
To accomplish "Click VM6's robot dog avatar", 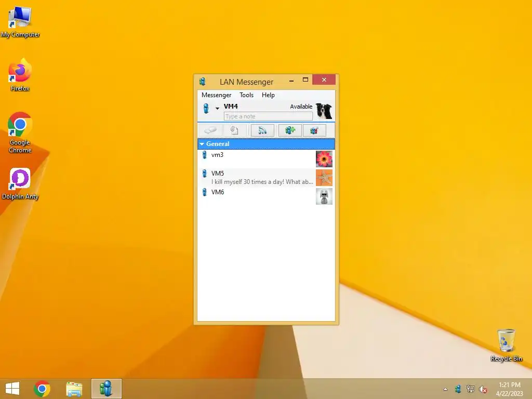I will coord(324,196).
